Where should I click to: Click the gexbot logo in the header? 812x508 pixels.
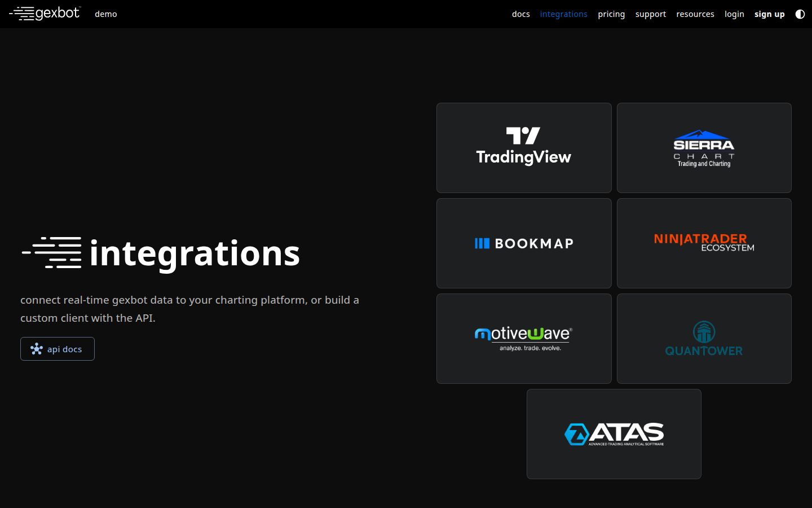(45, 14)
